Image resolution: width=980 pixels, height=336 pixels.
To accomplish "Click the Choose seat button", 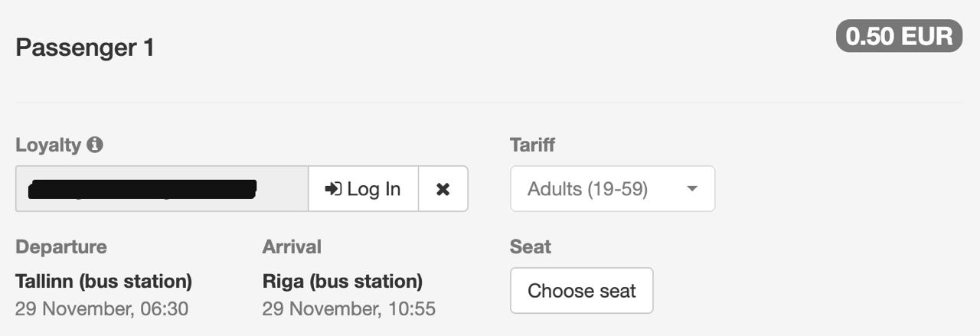I will tap(582, 291).
